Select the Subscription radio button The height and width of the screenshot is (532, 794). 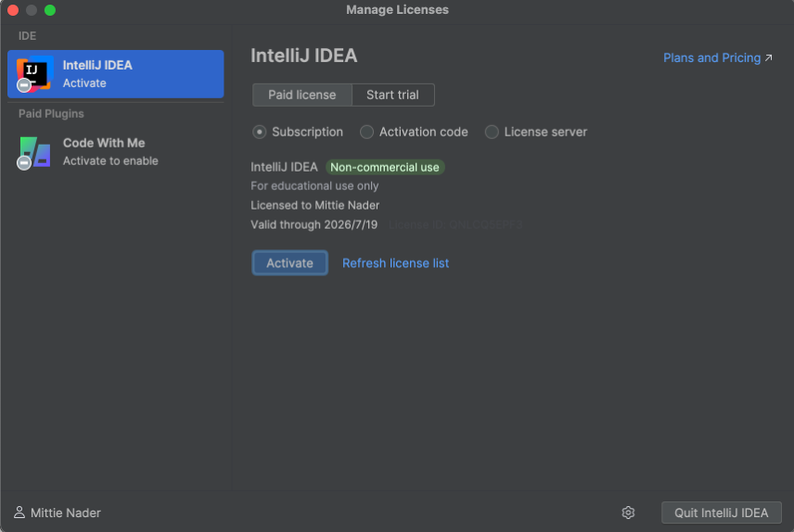pos(260,133)
